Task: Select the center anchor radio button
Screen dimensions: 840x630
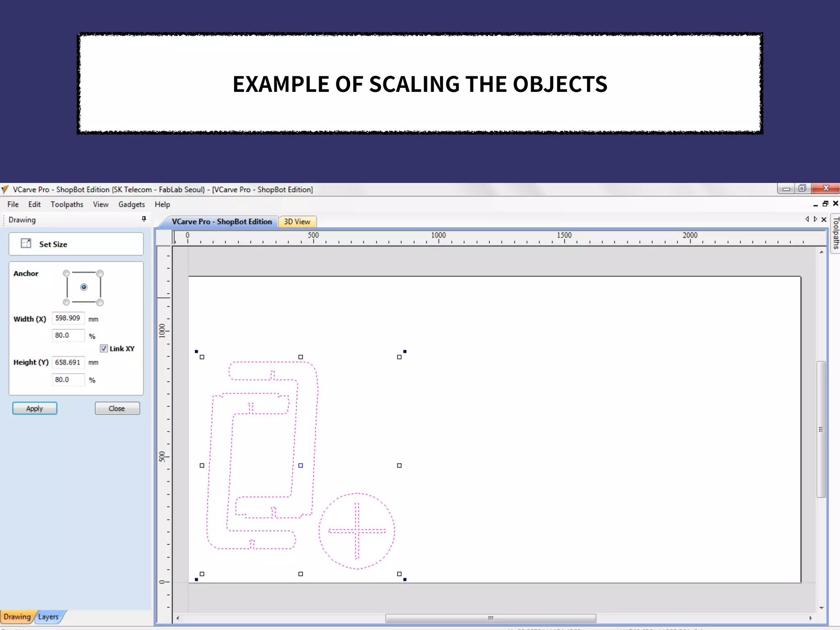Action: pyautogui.click(x=84, y=287)
